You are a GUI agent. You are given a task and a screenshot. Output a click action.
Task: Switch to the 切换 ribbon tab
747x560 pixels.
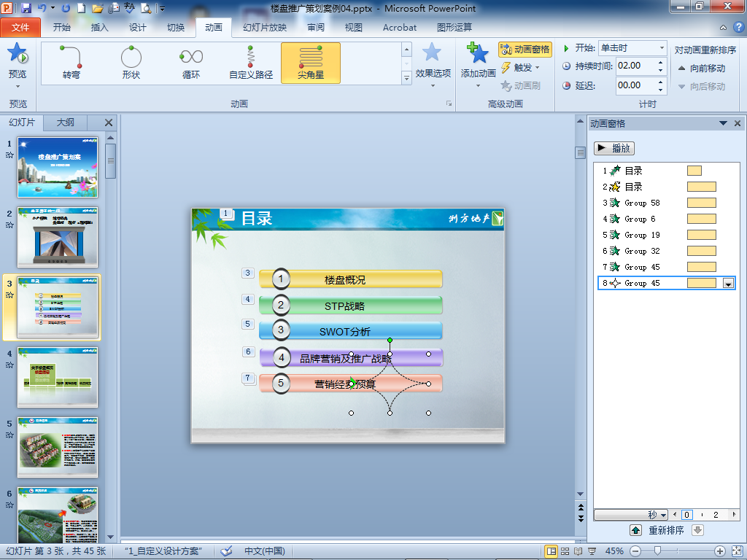click(x=176, y=28)
